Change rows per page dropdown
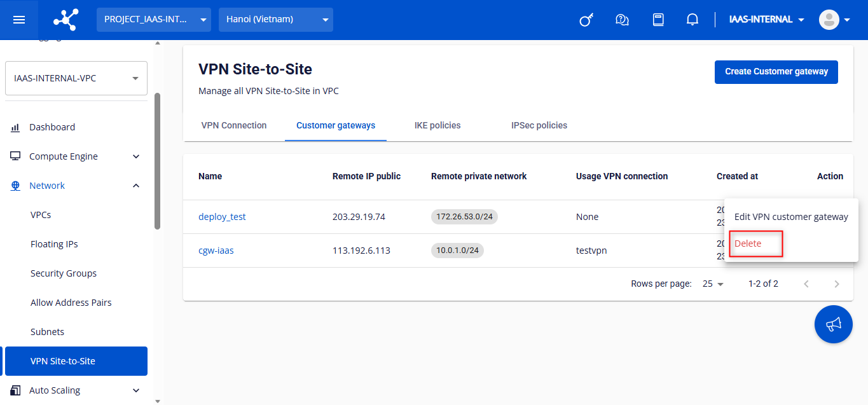 click(x=713, y=284)
